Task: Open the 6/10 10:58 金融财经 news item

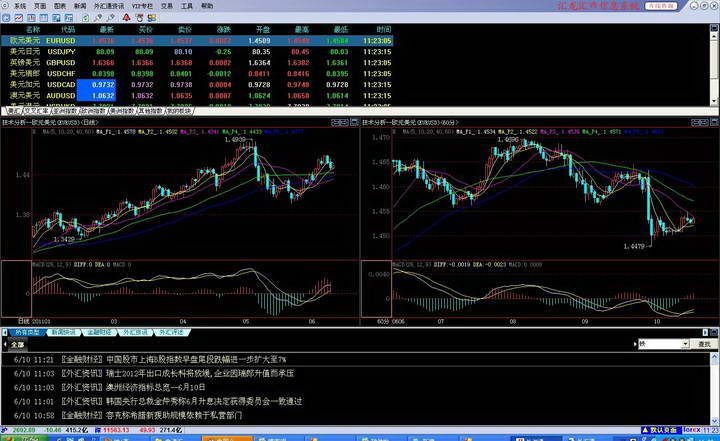Action: (x=127, y=415)
